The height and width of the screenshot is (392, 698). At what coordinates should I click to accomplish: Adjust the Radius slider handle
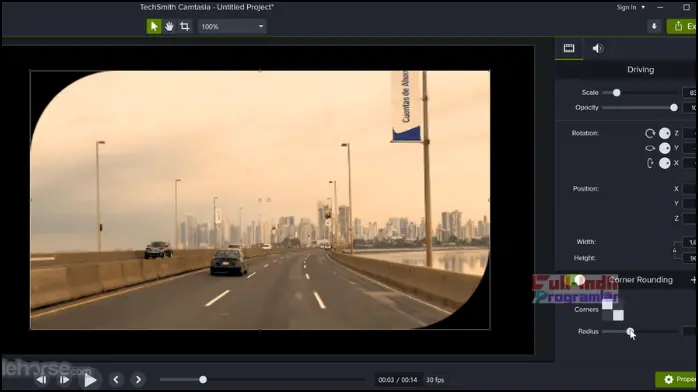[x=630, y=331]
